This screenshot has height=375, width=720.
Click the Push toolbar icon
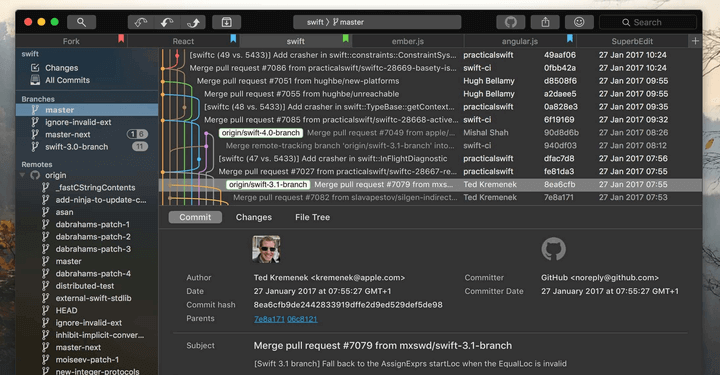pos(193,22)
